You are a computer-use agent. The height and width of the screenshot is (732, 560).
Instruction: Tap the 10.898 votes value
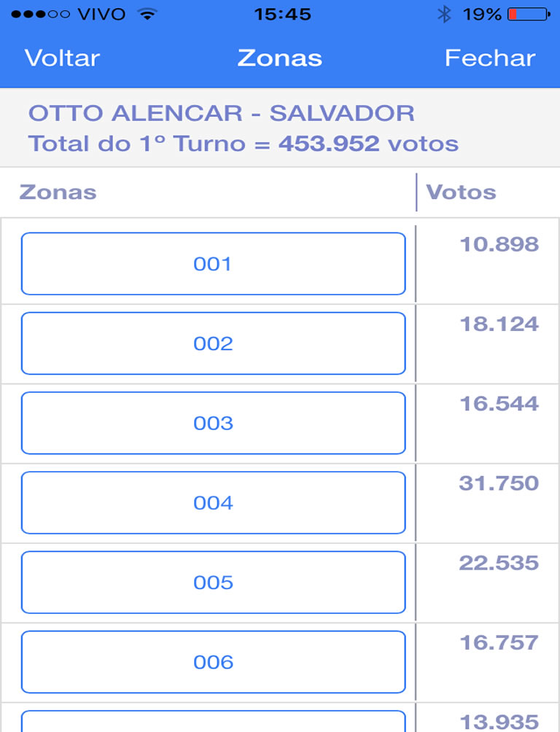(499, 244)
